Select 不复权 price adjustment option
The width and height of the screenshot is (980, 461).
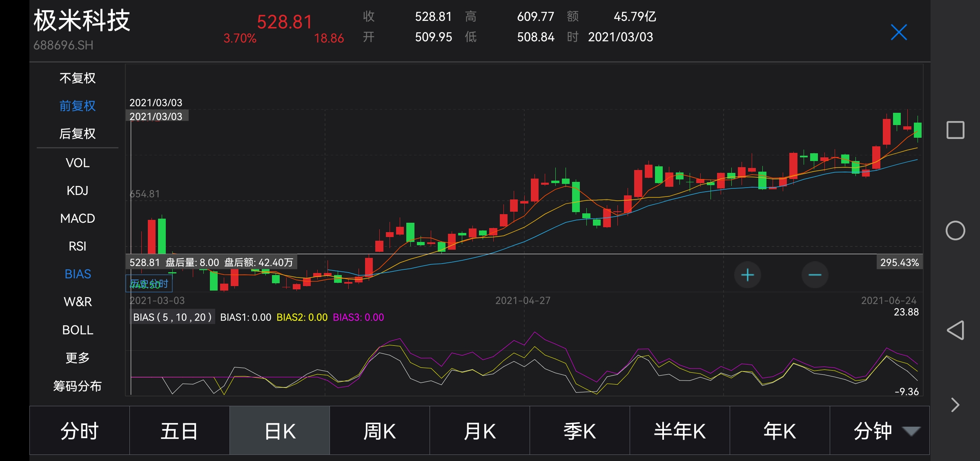[x=78, y=78]
